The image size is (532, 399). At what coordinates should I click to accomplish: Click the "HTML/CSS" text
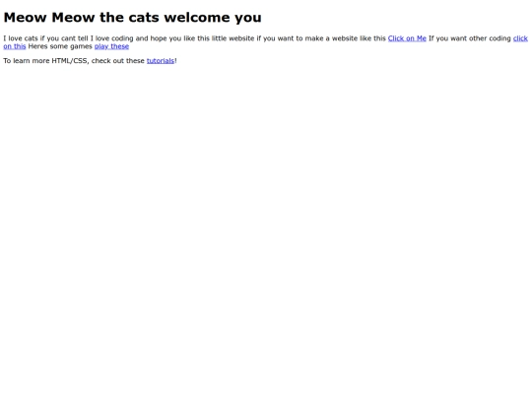(x=69, y=61)
